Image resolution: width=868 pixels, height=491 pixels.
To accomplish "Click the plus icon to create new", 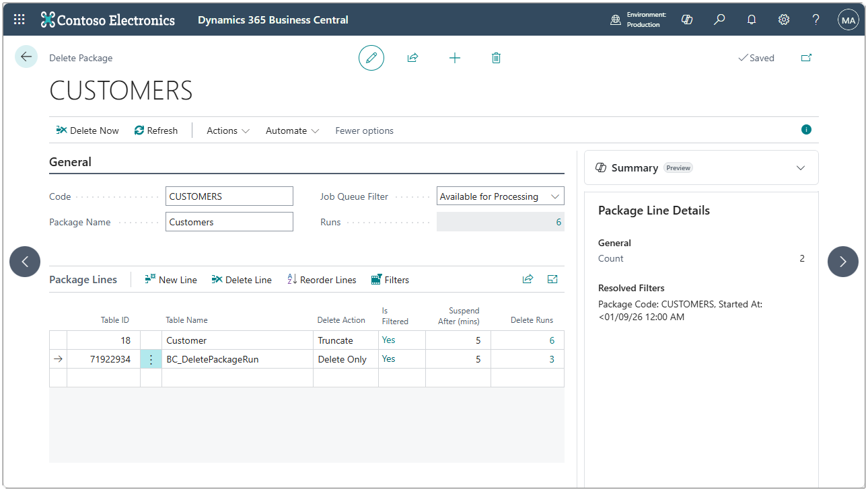I will [x=455, y=58].
